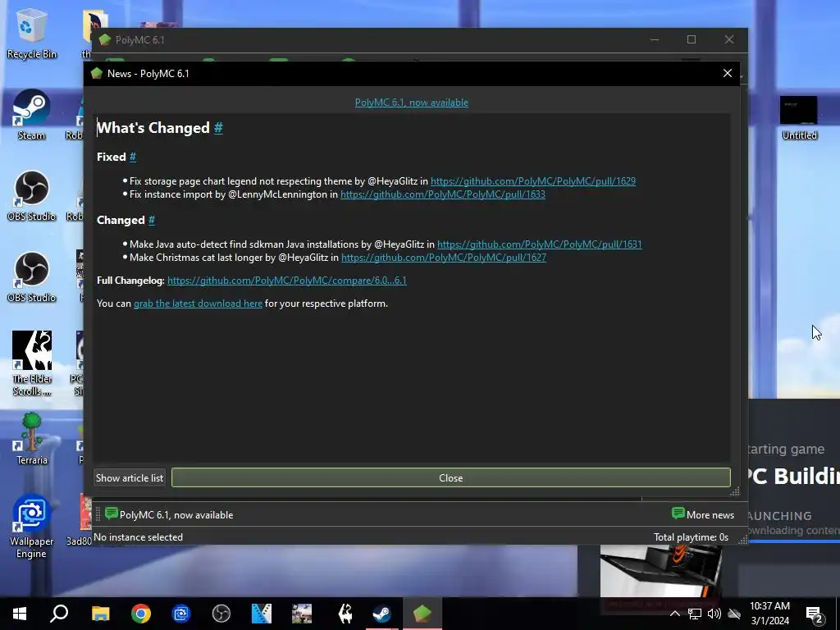The image size is (840, 630).
Task: Open the second OBS Studio desktop shortcut
Action: pyautogui.click(x=31, y=277)
